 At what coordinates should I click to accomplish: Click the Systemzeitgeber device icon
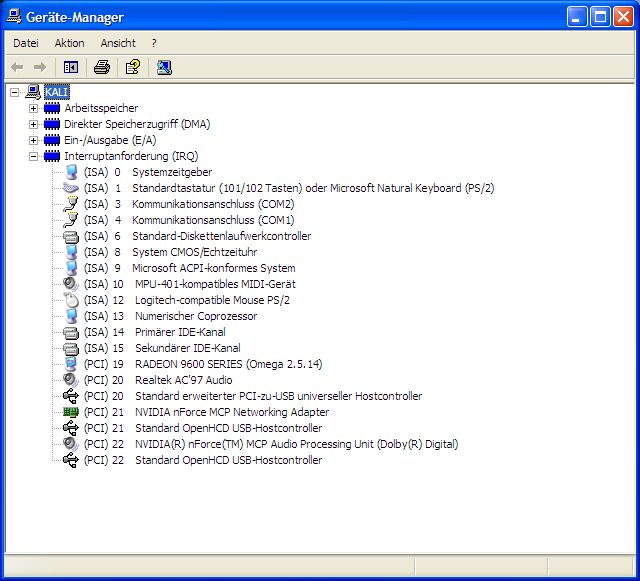(x=71, y=172)
